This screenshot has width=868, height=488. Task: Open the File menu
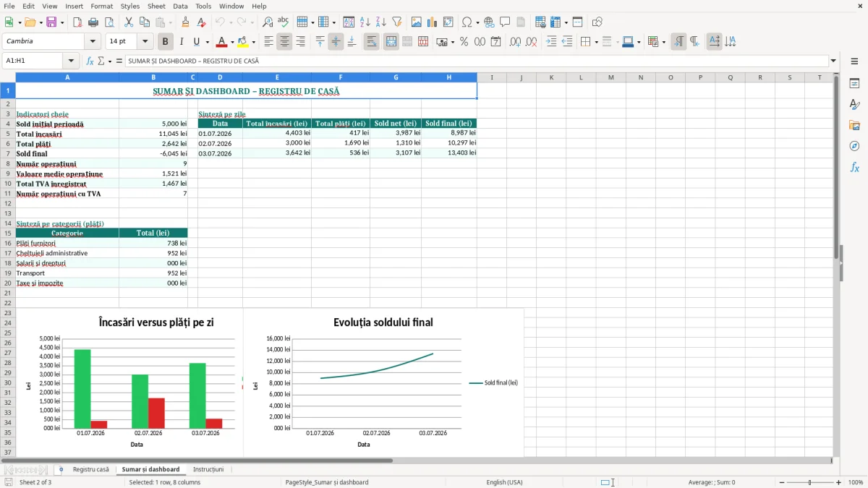coord(9,6)
